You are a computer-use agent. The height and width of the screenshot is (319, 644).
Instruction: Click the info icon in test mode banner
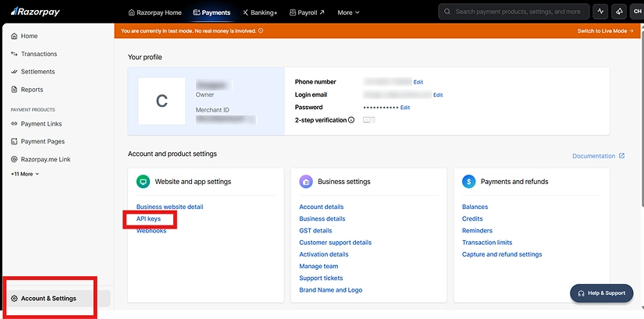[x=261, y=30]
